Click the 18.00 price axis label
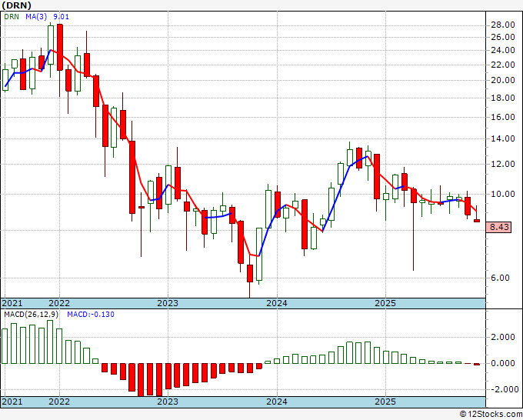Viewport: 523px width, 420px height. click(503, 98)
